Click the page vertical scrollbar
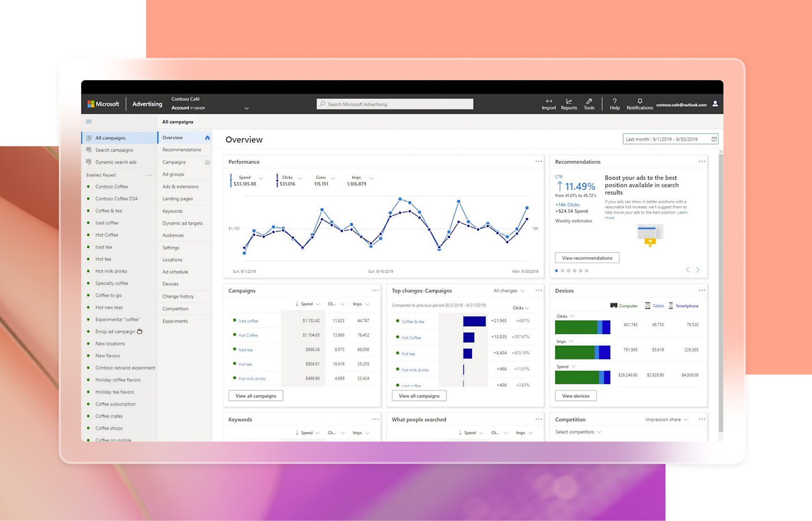Screen dimensions: 812x521 pyautogui.click(x=721, y=292)
